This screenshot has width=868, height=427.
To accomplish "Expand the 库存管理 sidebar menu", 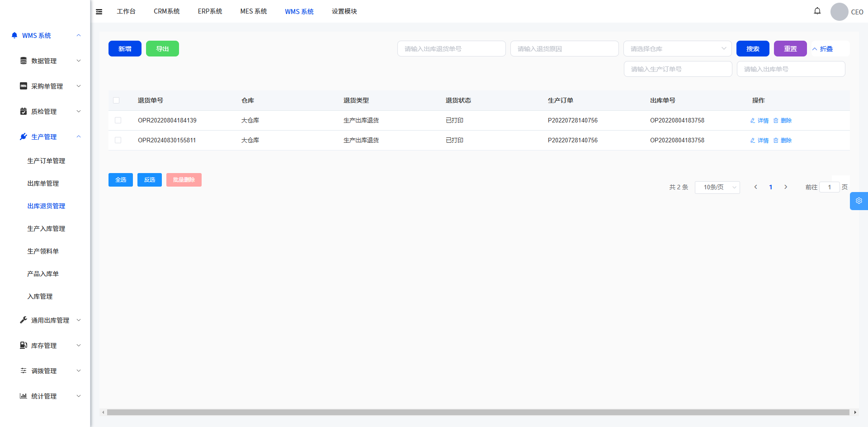I will pos(50,345).
